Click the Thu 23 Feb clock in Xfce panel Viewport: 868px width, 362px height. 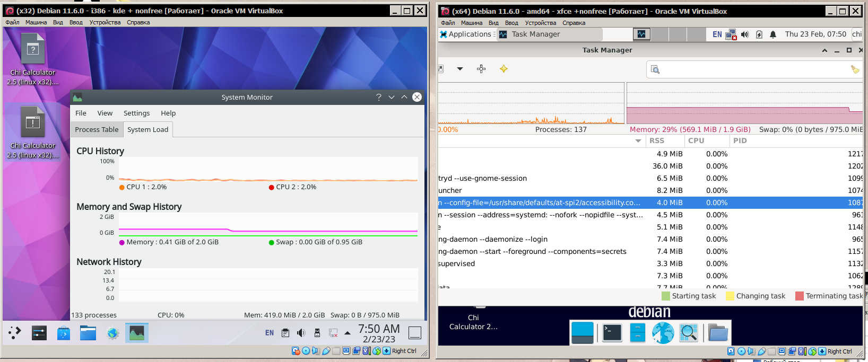click(815, 34)
